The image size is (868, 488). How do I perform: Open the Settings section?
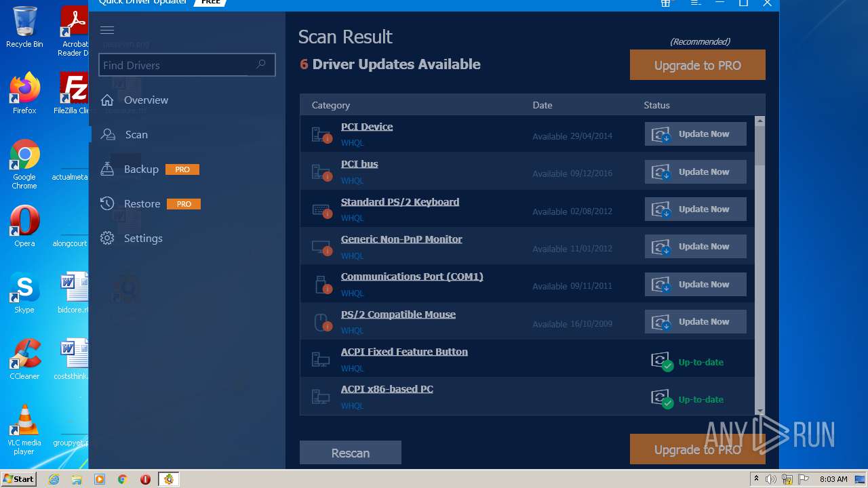[143, 238]
